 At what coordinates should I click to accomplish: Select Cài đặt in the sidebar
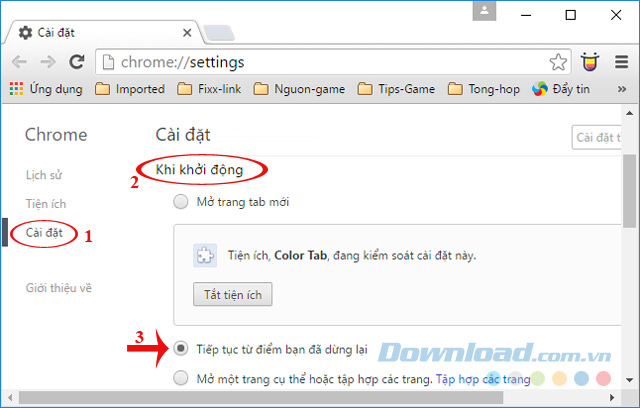[44, 233]
